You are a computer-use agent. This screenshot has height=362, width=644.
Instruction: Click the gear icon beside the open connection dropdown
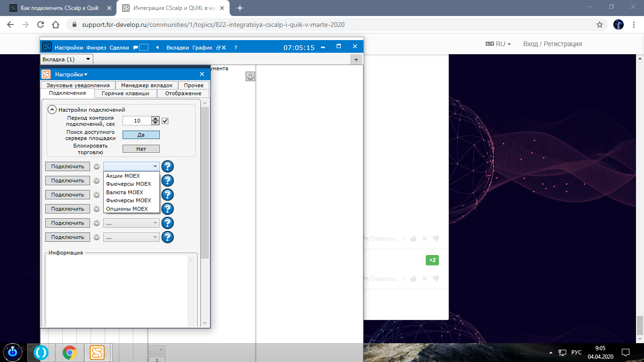[97, 166]
